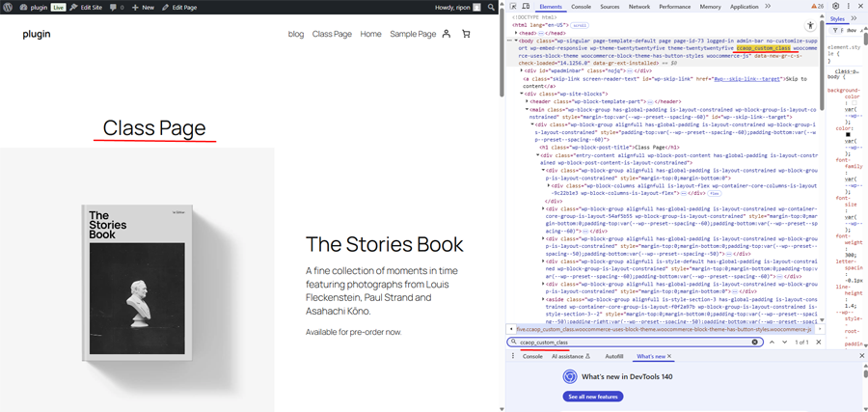Collapse the main wp-block-group node
The image size is (868, 412).
527,110
